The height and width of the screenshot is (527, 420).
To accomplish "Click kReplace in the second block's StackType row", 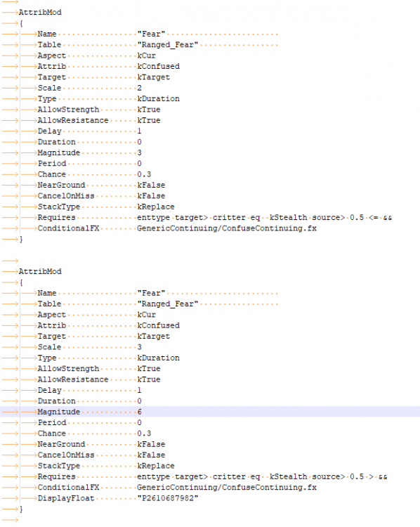I will [156, 466].
